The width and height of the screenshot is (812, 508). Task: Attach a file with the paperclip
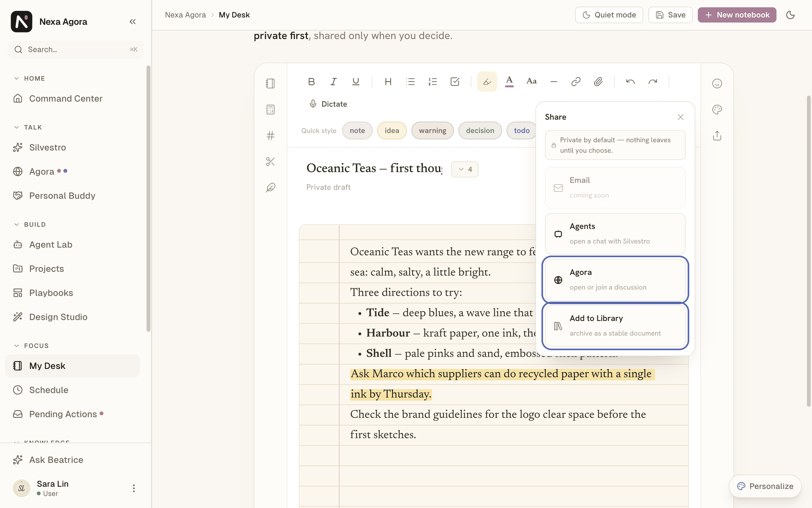[598, 82]
